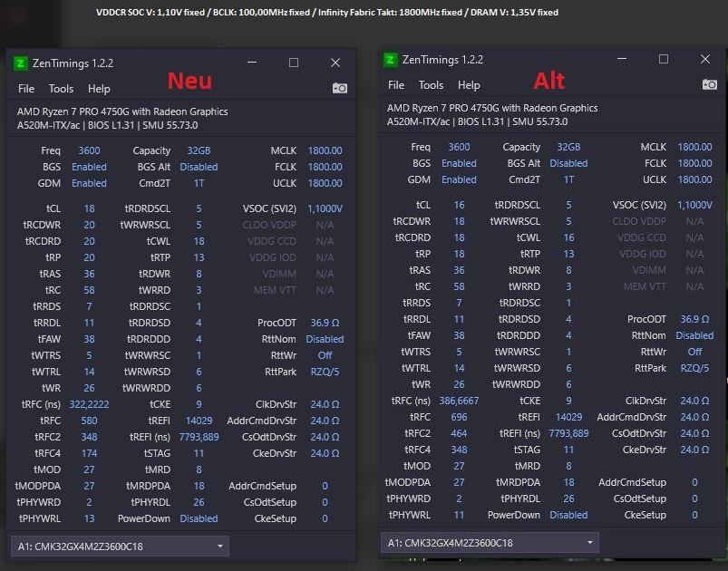Click the tRFC4 value 174 in the Neu window
The height and width of the screenshot is (571, 728).
coord(89,453)
